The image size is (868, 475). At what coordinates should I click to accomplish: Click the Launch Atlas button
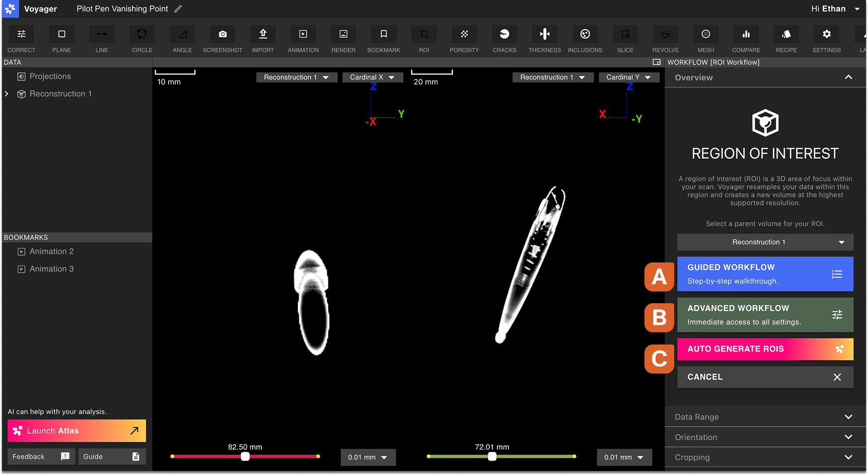click(x=76, y=431)
